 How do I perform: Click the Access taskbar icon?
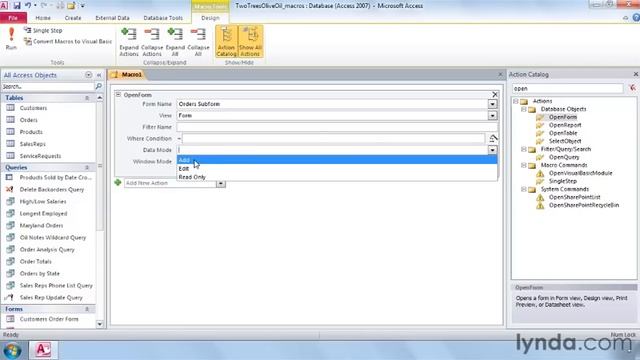[x=43, y=350]
